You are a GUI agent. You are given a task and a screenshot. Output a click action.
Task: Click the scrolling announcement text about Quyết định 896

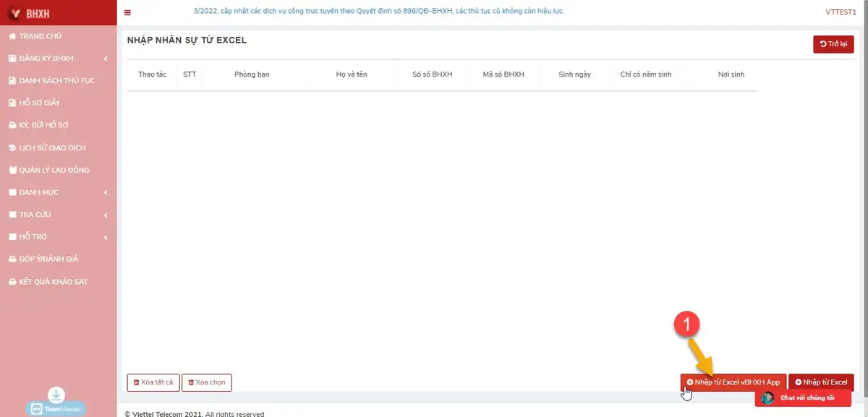click(x=379, y=12)
